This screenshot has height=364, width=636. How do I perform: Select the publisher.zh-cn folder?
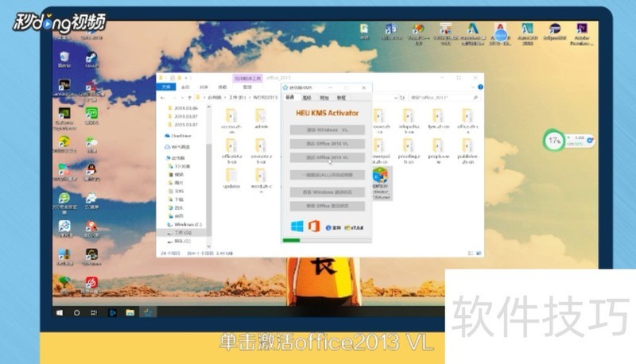click(x=467, y=151)
